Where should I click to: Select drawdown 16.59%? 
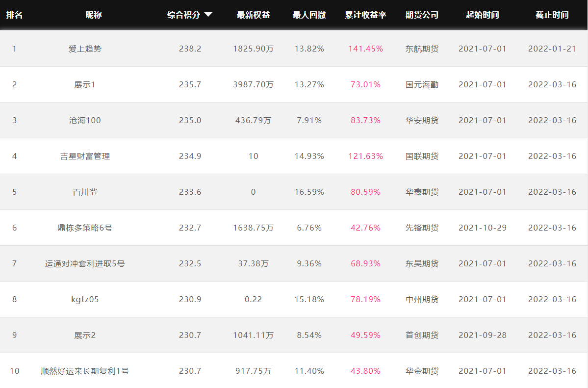coord(309,192)
